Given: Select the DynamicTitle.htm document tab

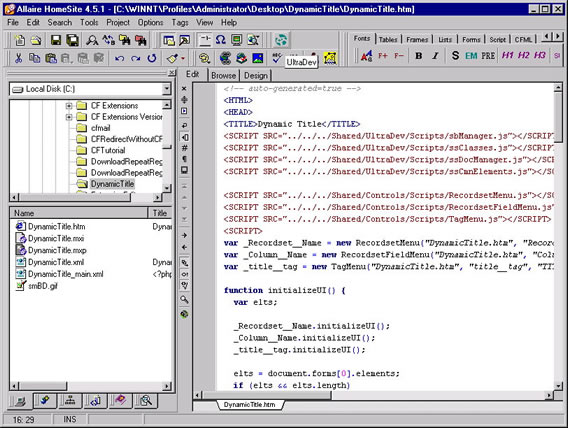Looking at the screenshot, I should tap(249, 404).
